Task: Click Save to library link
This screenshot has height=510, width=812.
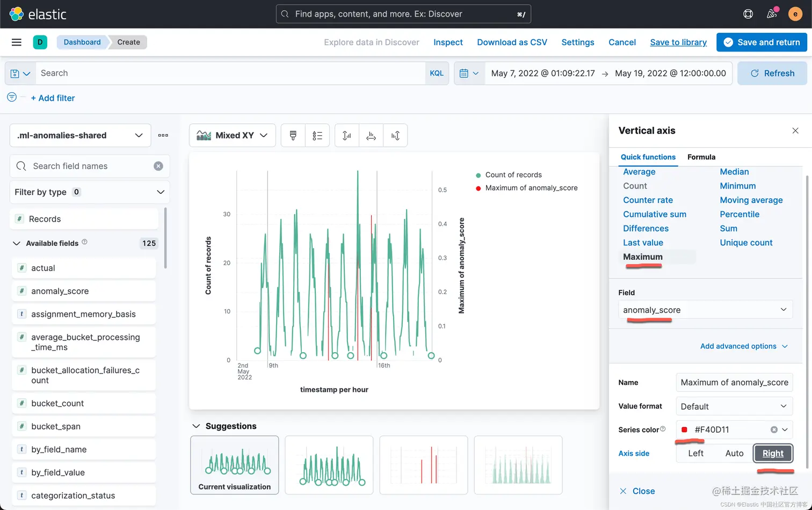Action: point(678,42)
